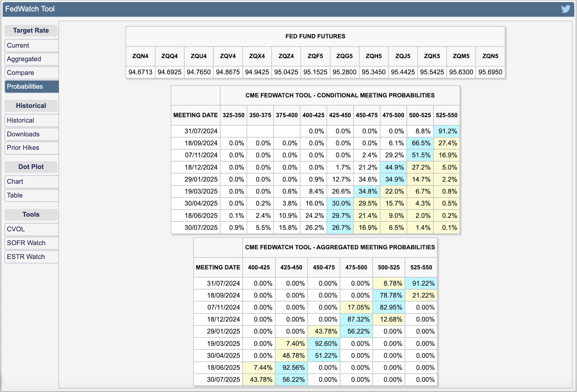Select futures price 95.2800
Screen dimensions: 577x392
344,72
